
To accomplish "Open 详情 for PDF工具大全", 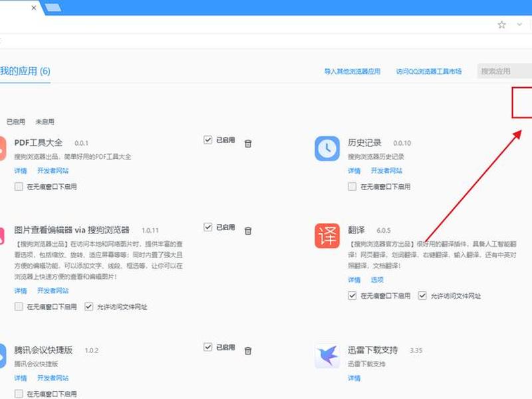I will coord(21,171).
